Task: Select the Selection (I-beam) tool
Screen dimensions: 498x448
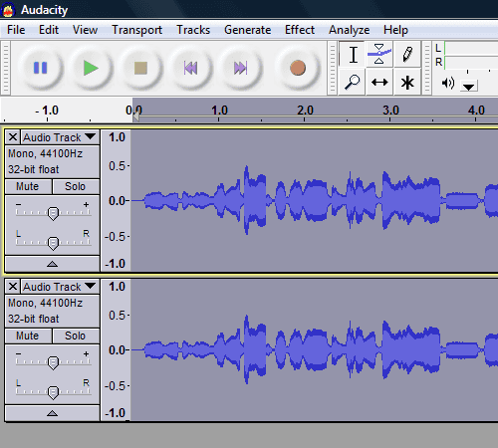Action: pos(353,55)
